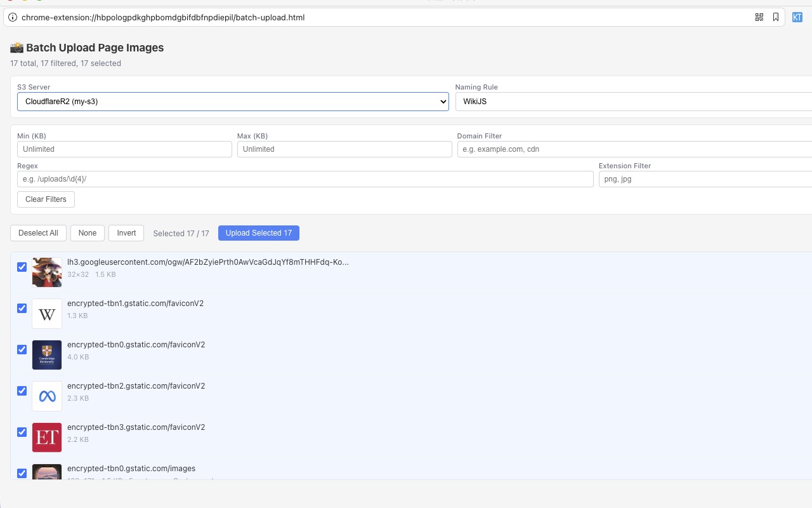This screenshot has height=508, width=812.
Task: Click the Clear Filters button
Action: pos(46,199)
